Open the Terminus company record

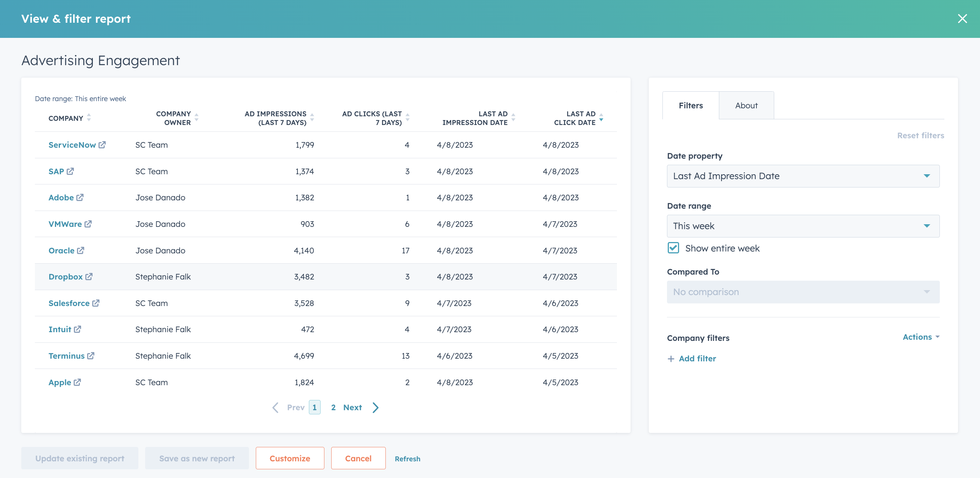66,356
